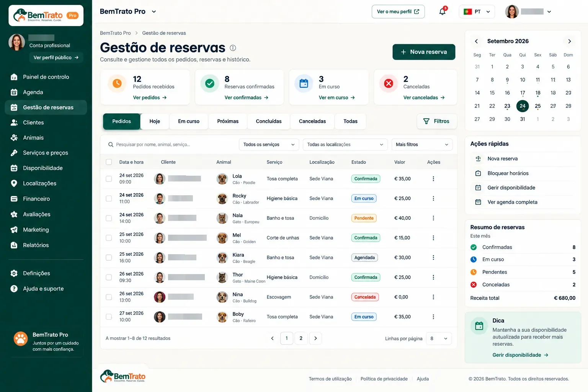Check the Thor reservation row checkbox
Viewport: 588px width, 392px height.
click(x=109, y=277)
